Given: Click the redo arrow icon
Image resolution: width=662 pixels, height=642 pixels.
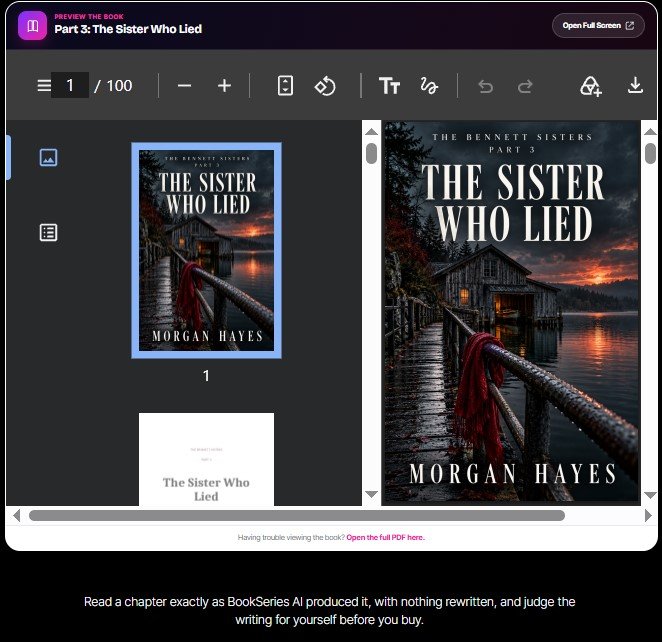Looking at the screenshot, I should tap(525, 87).
